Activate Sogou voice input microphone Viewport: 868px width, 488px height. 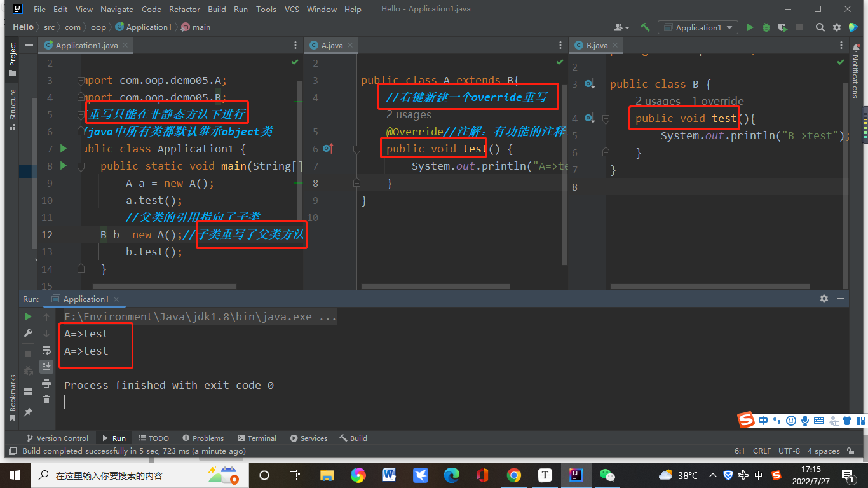click(x=805, y=421)
